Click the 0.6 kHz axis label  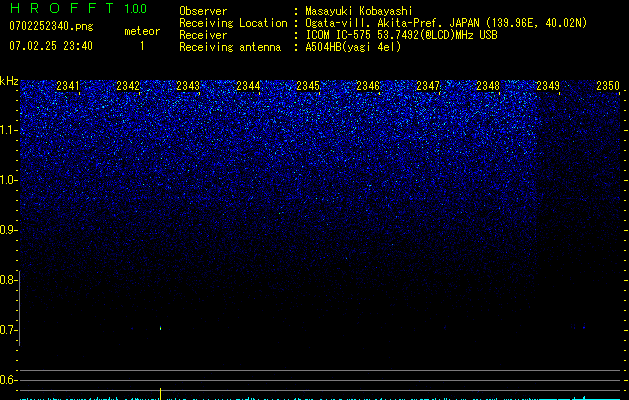pos(8,380)
